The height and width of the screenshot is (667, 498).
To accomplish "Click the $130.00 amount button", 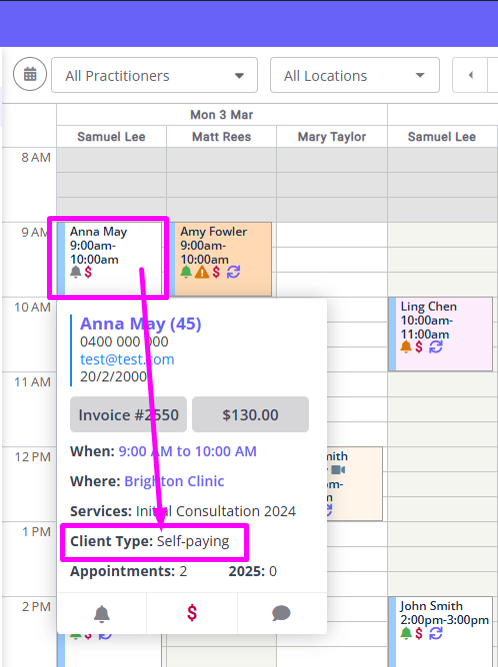I will click(250, 415).
